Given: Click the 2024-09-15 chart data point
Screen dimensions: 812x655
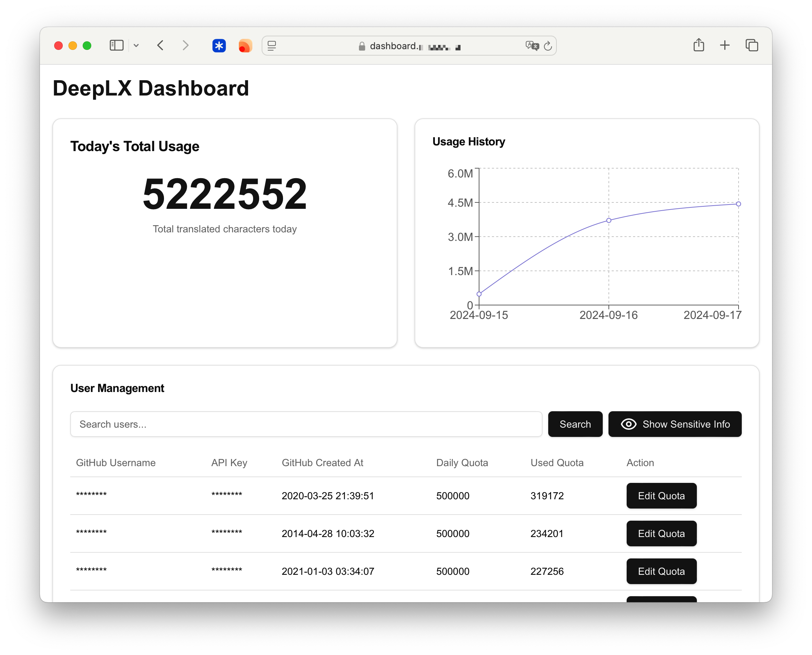Looking at the screenshot, I should (479, 294).
